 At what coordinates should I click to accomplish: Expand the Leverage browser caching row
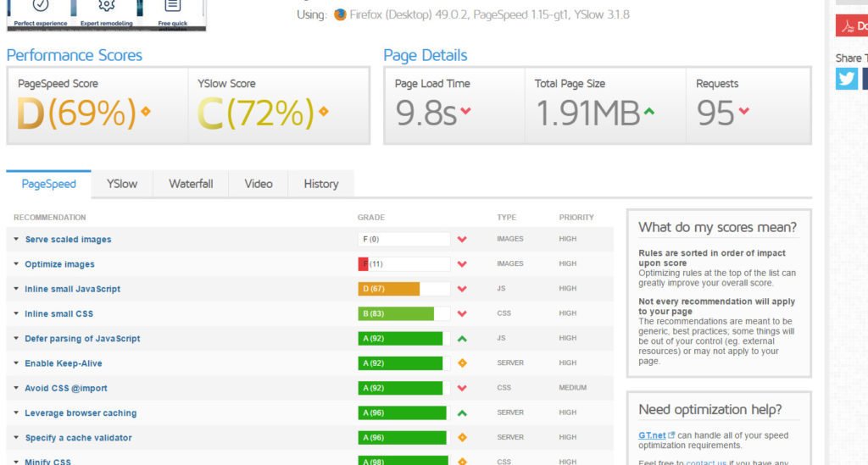pyautogui.click(x=80, y=413)
